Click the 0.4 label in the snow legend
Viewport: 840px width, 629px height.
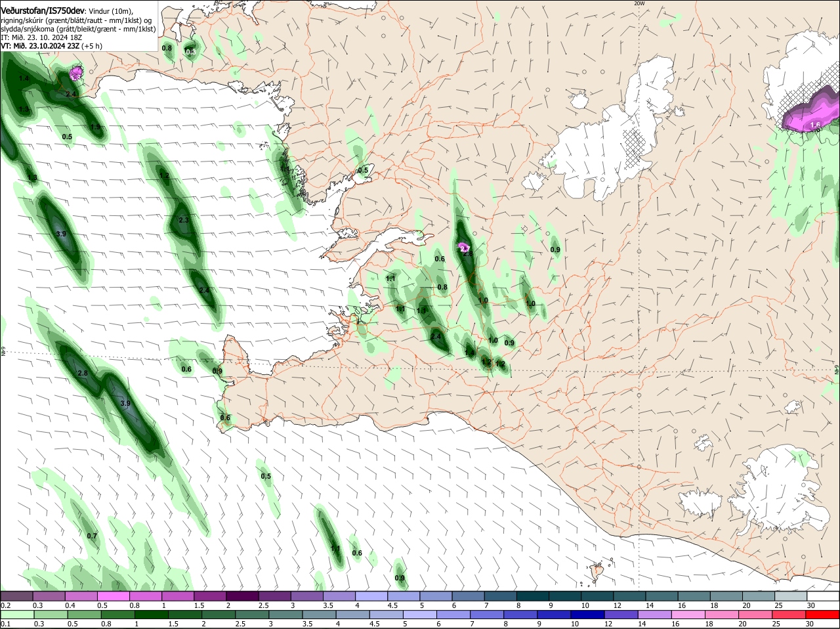pyautogui.click(x=70, y=605)
